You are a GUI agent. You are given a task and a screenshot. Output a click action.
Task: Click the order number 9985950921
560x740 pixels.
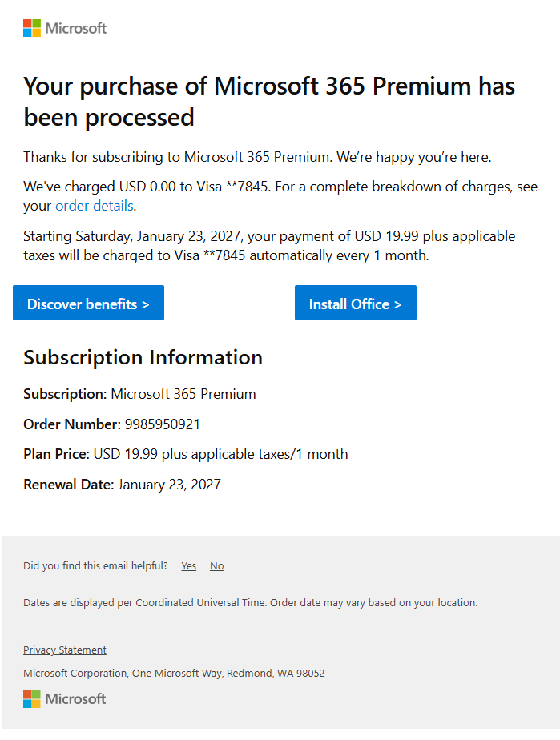pos(163,424)
